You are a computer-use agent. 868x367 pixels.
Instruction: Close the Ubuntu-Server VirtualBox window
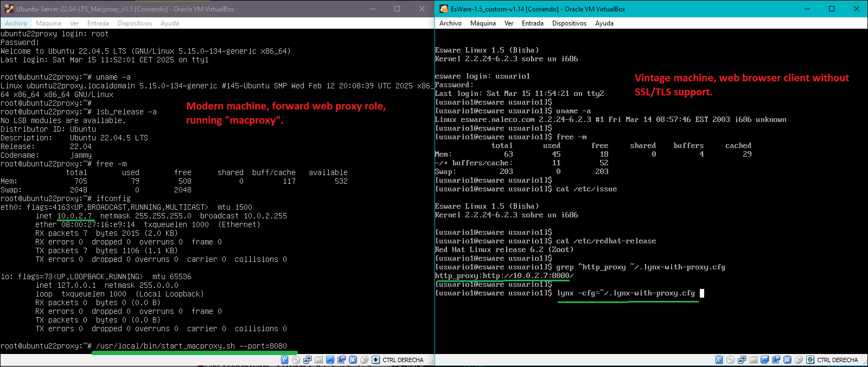tap(422, 9)
